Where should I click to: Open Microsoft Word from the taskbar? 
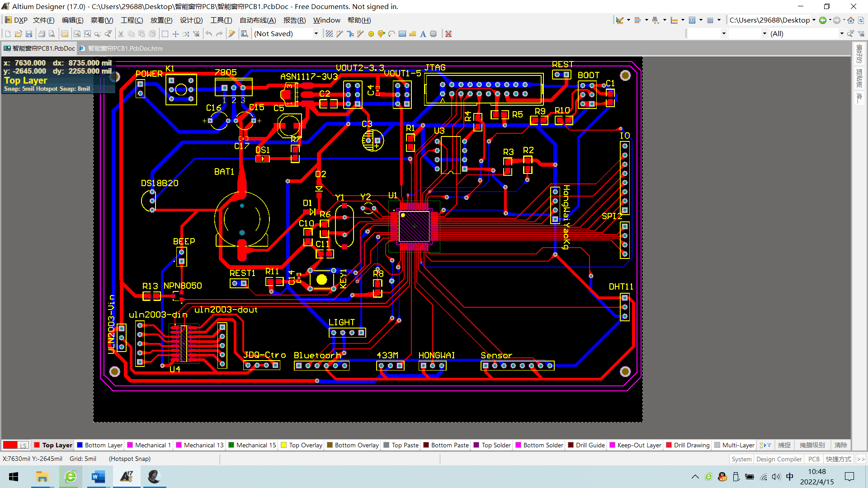(98, 477)
